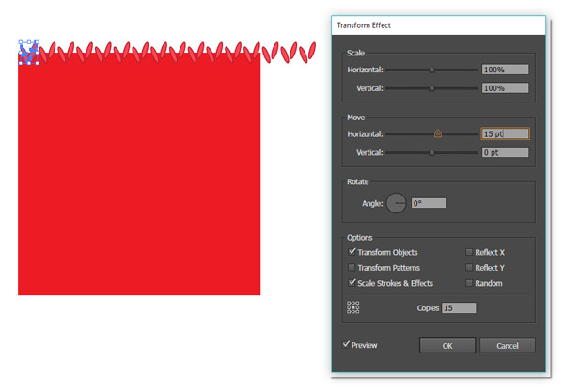
Task: Click the selected leaf shape on canvas
Action: [29, 53]
